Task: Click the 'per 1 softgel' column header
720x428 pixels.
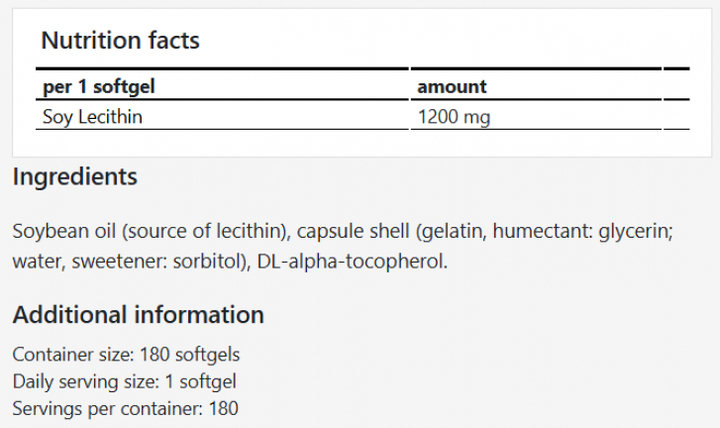Action: coord(99,87)
